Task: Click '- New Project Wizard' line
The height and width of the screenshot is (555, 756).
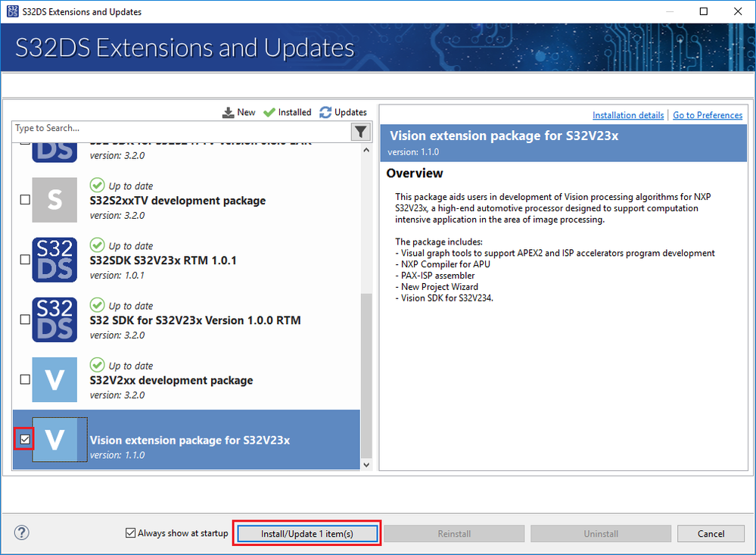Action: 437,287
